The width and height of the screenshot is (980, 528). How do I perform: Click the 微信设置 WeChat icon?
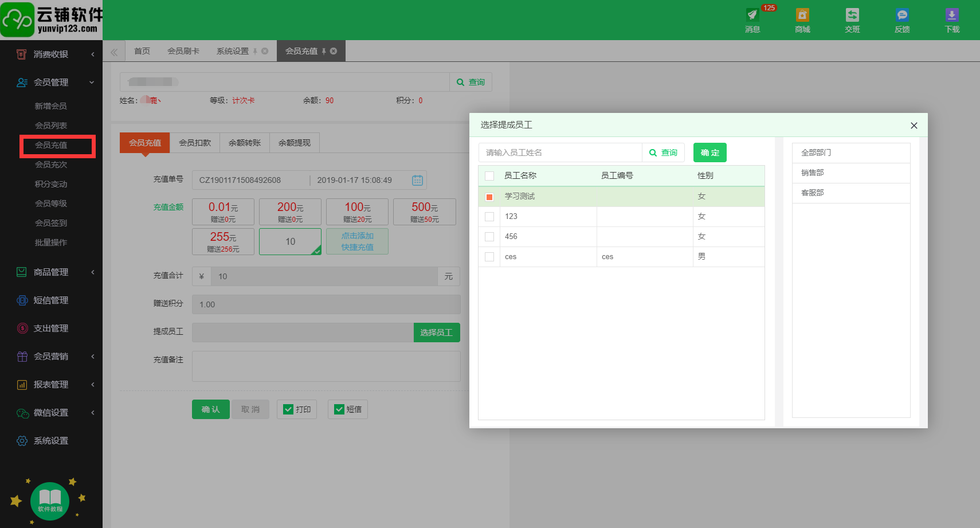pyautogui.click(x=22, y=413)
